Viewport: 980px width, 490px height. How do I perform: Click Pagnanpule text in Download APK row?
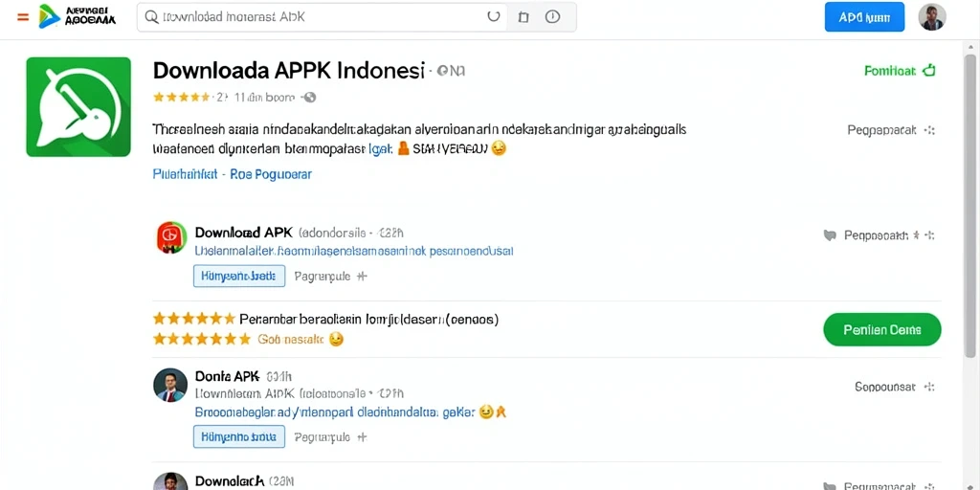coord(322,276)
